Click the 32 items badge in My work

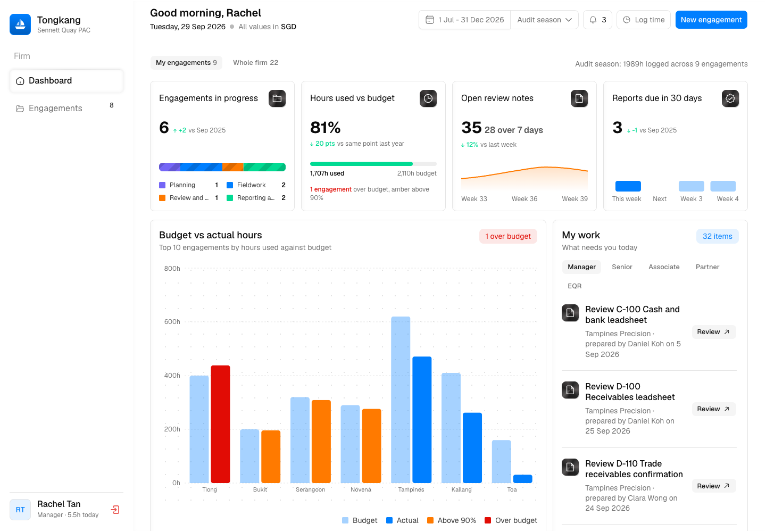coord(717,236)
